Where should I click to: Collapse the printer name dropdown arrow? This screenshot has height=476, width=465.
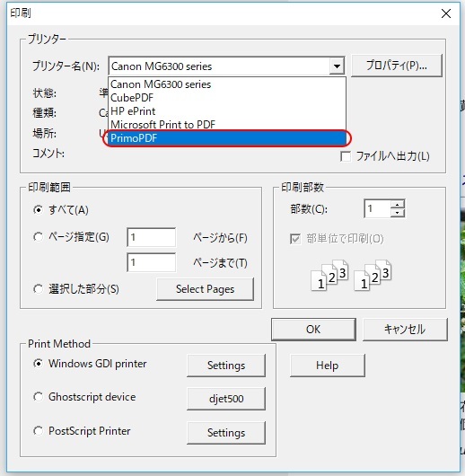tap(337, 66)
